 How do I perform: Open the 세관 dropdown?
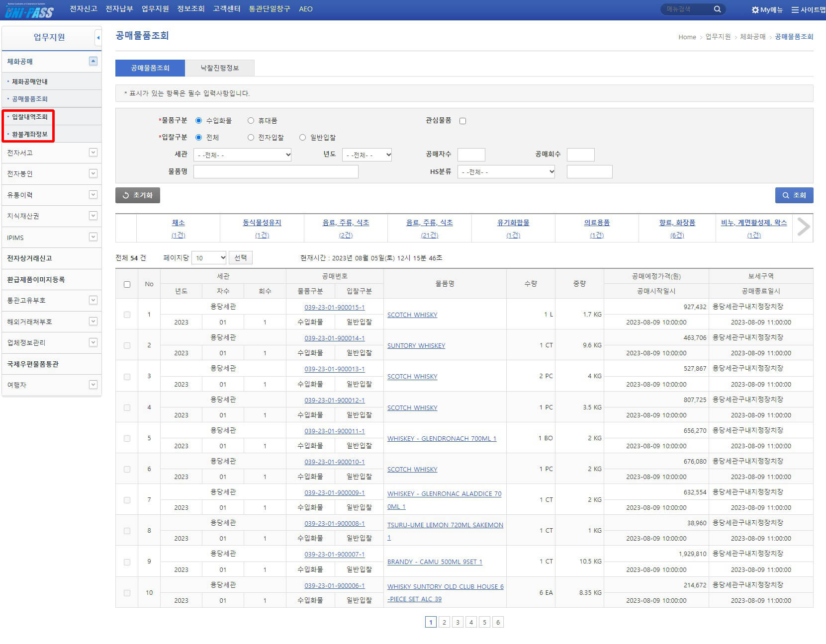(x=243, y=155)
